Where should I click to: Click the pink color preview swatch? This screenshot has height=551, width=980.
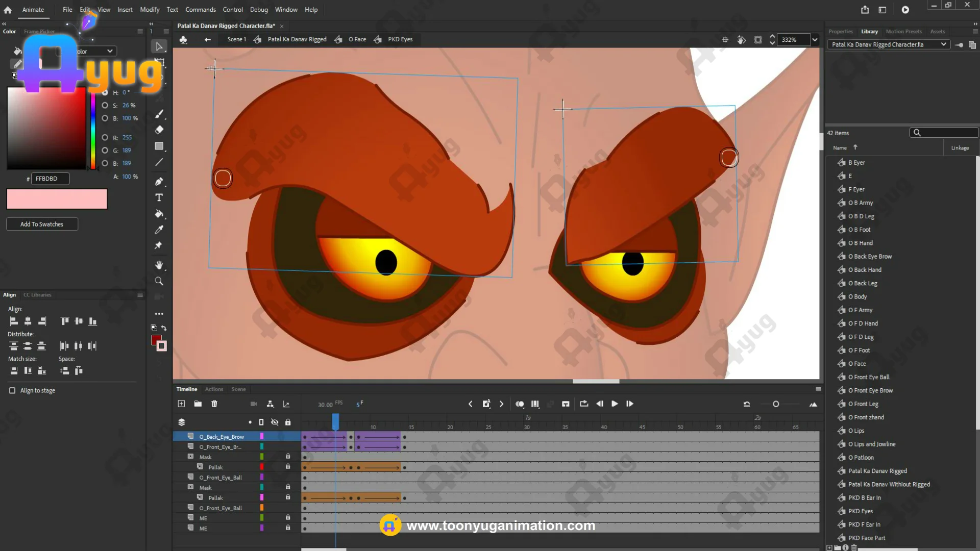coord(57,199)
